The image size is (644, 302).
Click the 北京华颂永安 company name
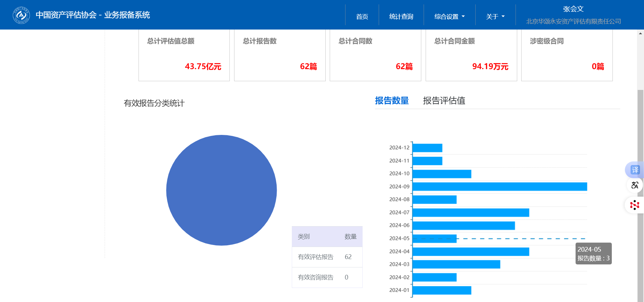pyautogui.click(x=573, y=21)
